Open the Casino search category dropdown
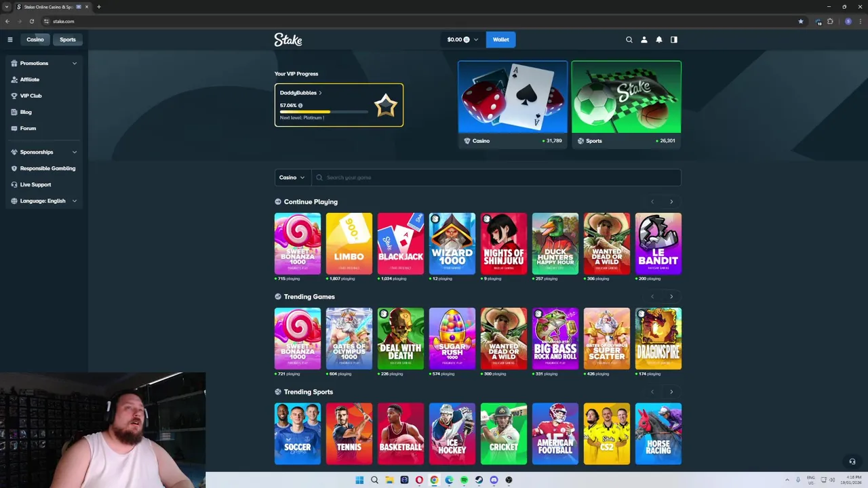Viewport: 868px width, 488px height. coord(292,178)
